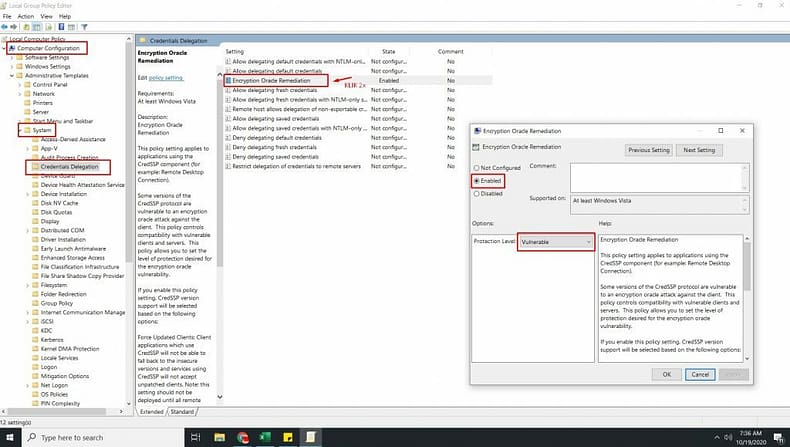Expand the Control Panel tree node

coord(22,84)
